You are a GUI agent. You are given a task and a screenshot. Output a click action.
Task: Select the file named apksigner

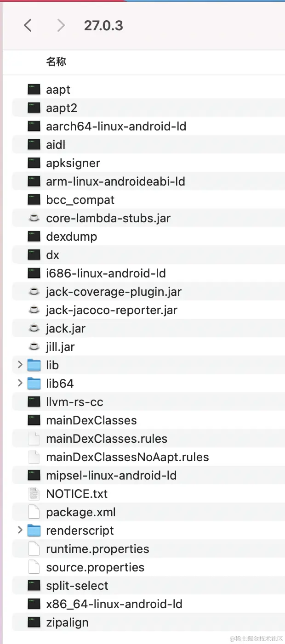pyautogui.click(x=73, y=163)
